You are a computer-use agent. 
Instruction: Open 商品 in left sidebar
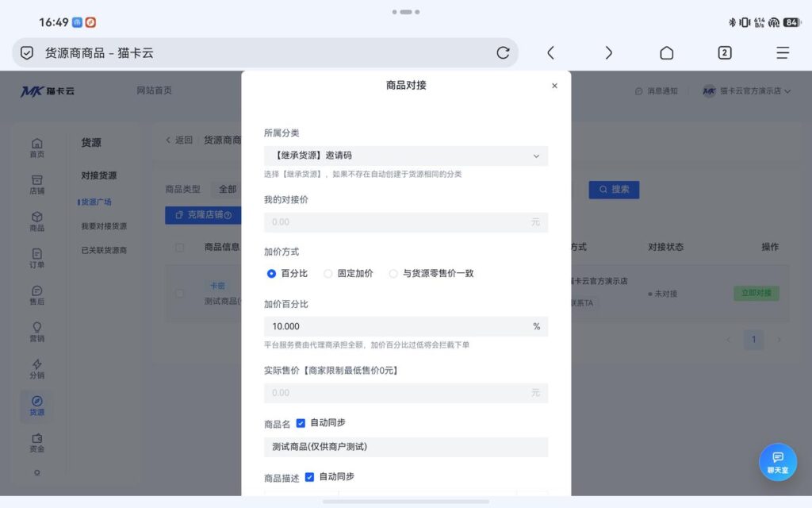point(36,221)
